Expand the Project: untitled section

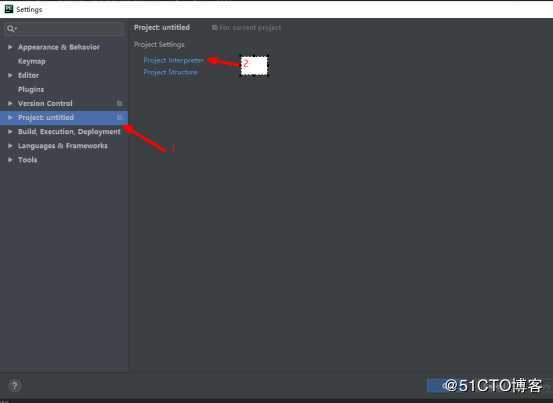pyautogui.click(x=10, y=117)
